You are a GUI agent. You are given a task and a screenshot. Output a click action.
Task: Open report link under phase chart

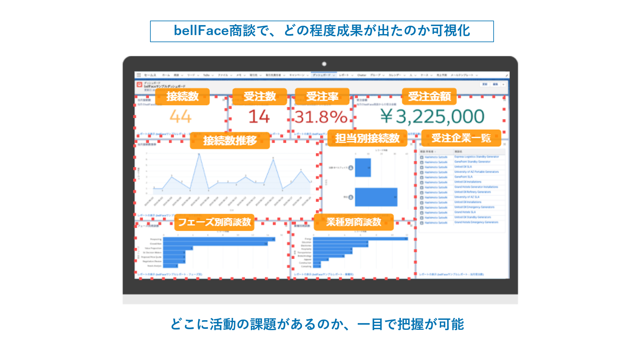click(170, 274)
